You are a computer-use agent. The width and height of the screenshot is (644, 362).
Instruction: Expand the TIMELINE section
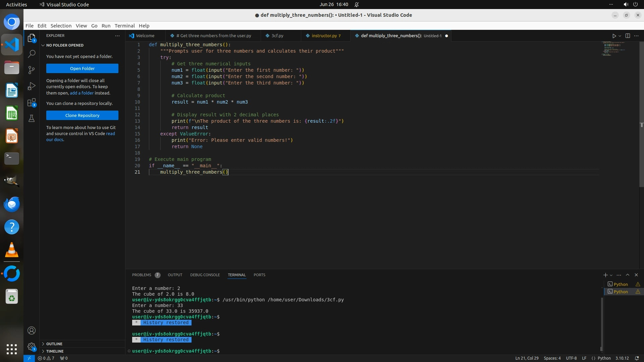55,351
